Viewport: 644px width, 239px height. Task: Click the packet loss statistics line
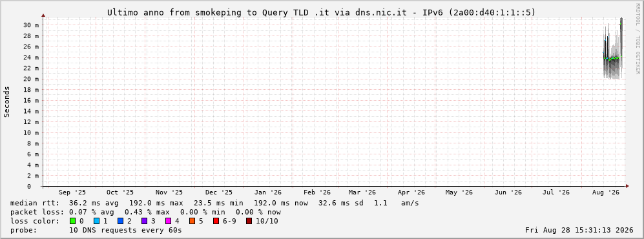click(145, 213)
